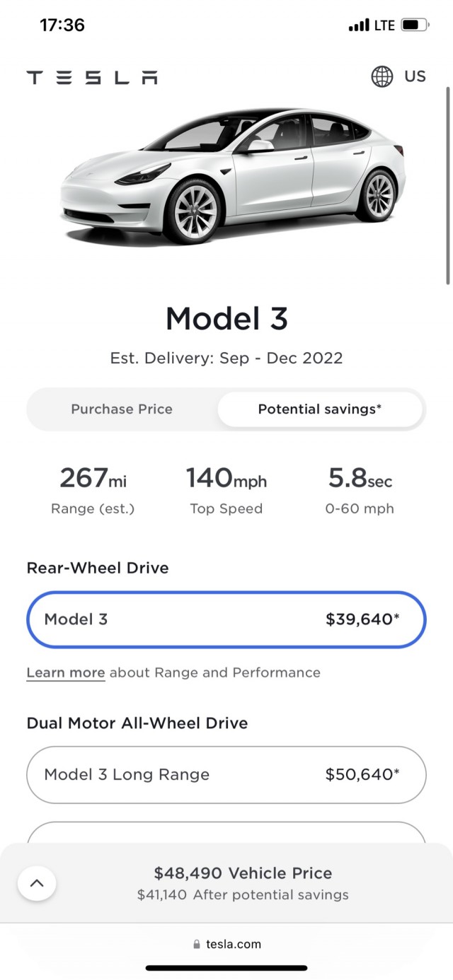Tap the Tesla logo in the header
This screenshot has width=453, height=980.
point(92,77)
